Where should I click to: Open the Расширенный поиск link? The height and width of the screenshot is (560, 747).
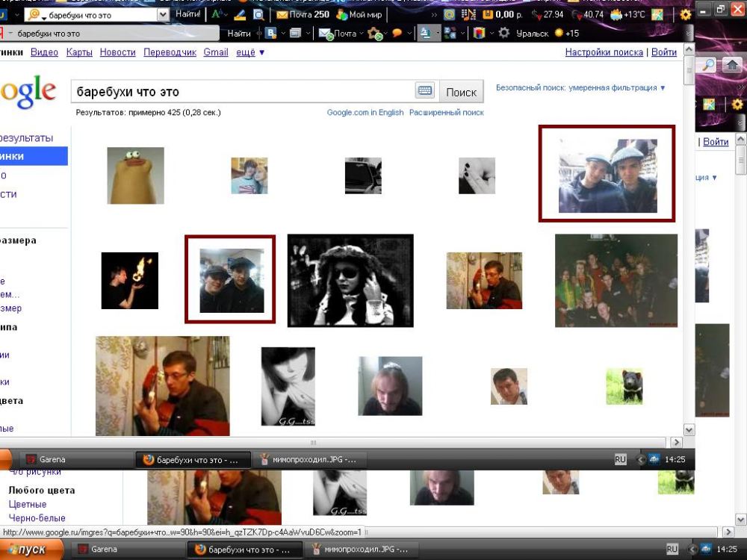[x=447, y=113]
